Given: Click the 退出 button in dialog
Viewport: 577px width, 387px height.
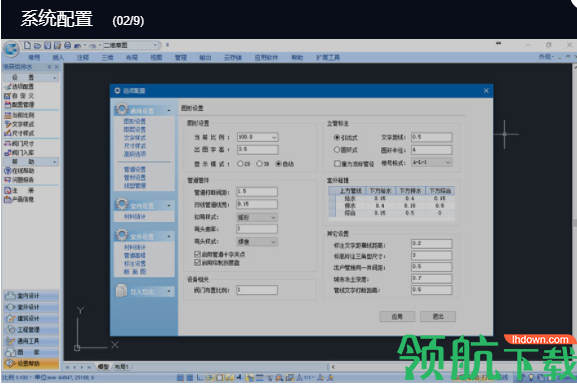Looking at the screenshot, I should pos(438,316).
